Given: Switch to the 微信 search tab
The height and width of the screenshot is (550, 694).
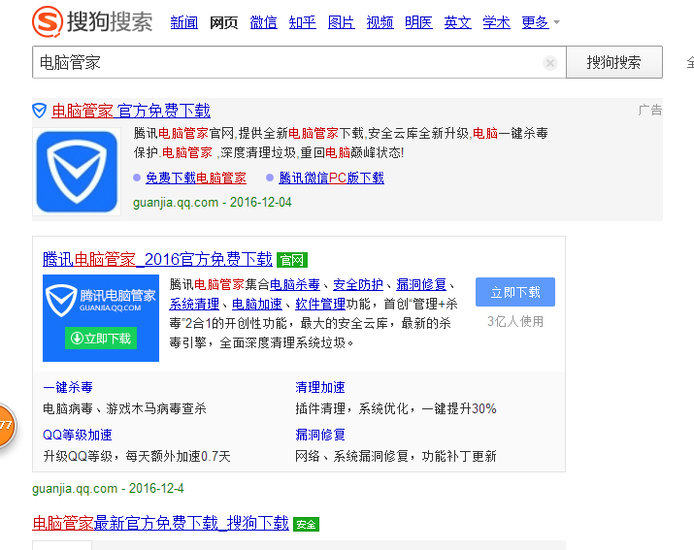Looking at the screenshot, I should click(263, 22).
